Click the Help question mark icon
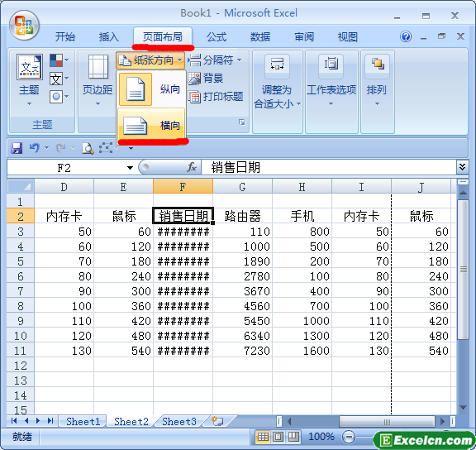Screen dimensions: 476x450 [x=406, y=36]
